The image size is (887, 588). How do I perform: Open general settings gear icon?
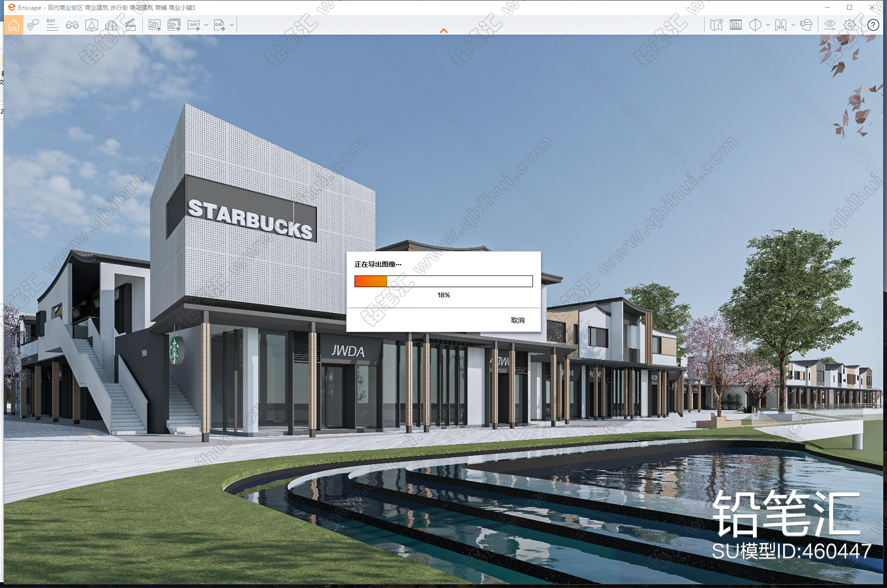click(849, 25)
